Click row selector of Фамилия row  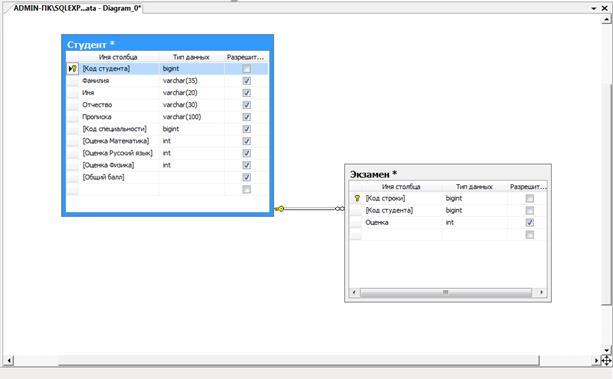(x=72, y=81)
